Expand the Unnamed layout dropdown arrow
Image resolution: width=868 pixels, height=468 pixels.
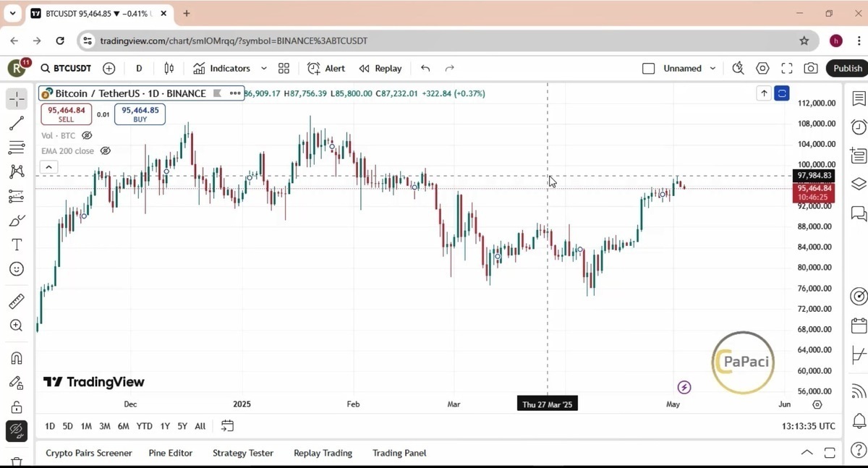(712, 69)
